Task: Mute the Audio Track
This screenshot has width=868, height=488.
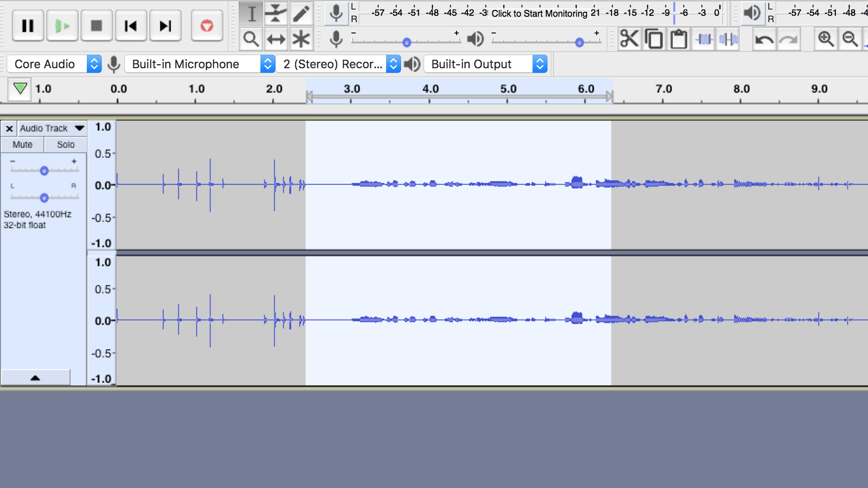Action: (x=22, y=145)
